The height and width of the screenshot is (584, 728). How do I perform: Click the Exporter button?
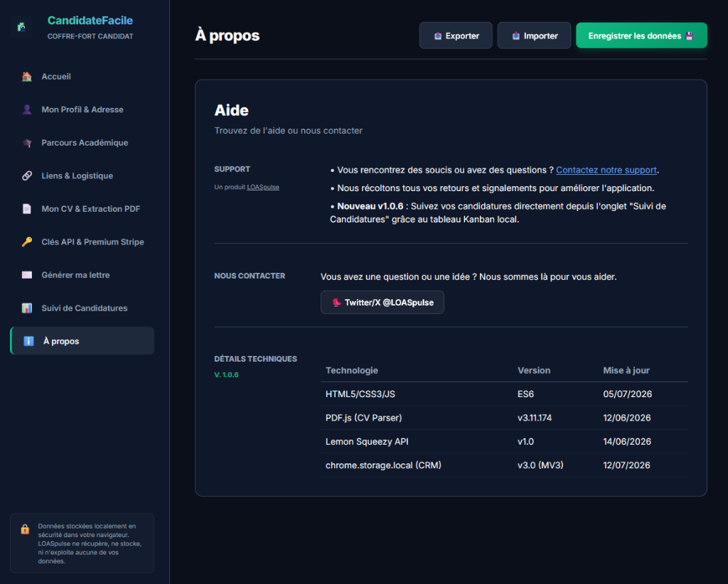point(456,36)
